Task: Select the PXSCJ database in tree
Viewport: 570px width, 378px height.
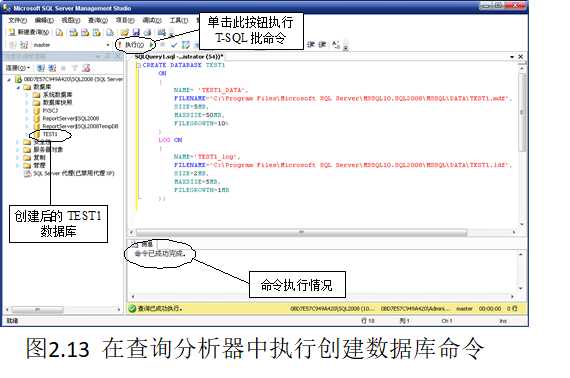Action: pyautogui.click(x=50, y=110)
